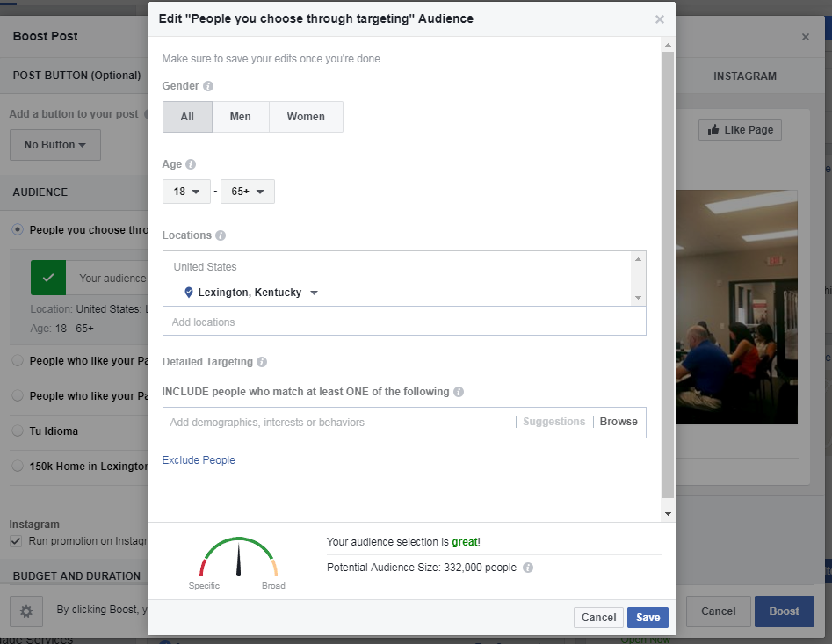Open the Detailed Targeting info icon

(262, 362)
